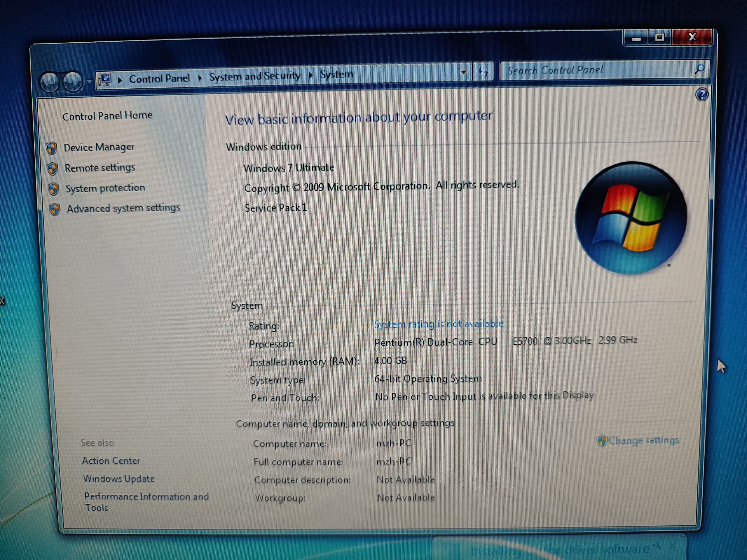Go forward with the Forward arrow button
Screen dimensions: 747x560
[x=73, y=82]
